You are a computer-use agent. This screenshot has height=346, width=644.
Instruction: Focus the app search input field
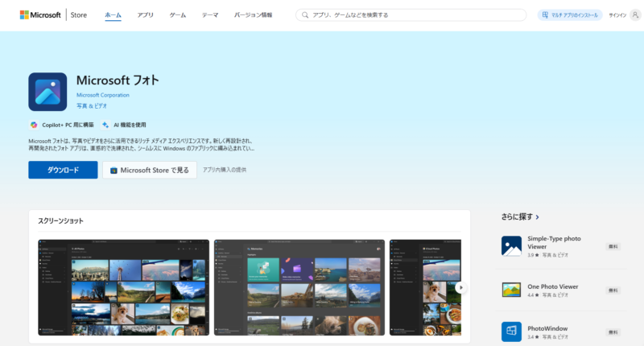point(411,14)
